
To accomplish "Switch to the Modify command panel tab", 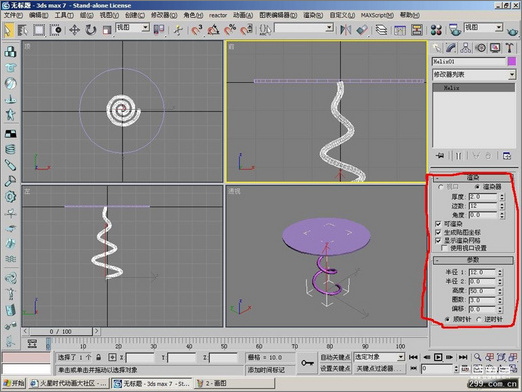I will point(451,49).
